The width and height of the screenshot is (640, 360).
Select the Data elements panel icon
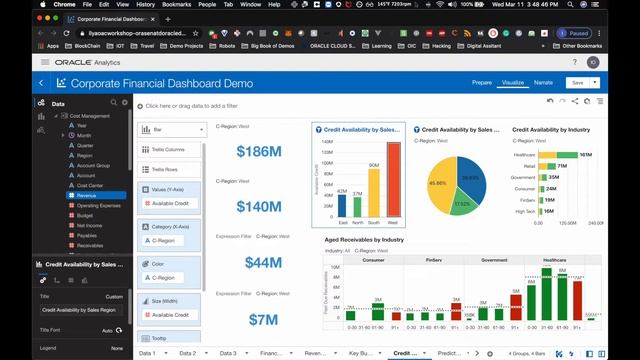tap(41, 103)
